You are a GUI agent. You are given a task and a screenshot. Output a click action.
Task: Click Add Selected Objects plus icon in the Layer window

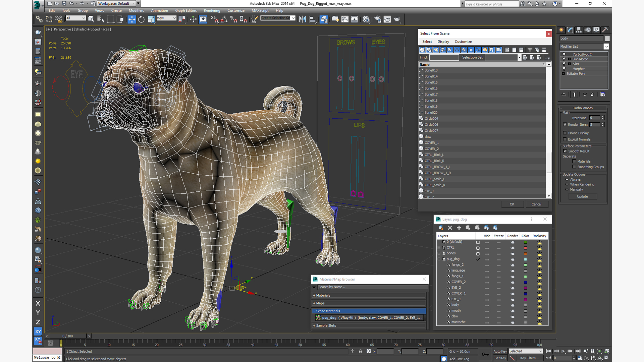click(459, 228)
